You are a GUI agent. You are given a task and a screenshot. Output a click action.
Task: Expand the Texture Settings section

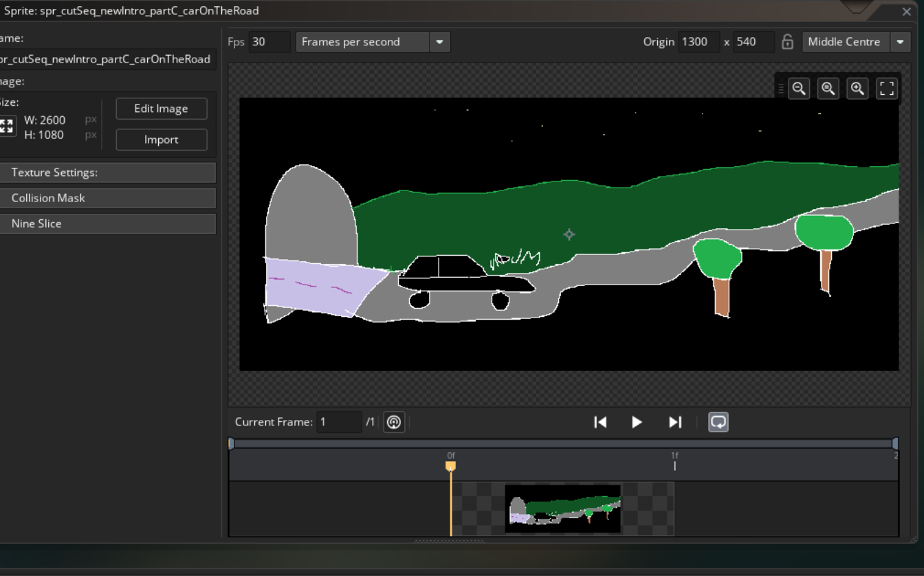[x=108, y=173]
